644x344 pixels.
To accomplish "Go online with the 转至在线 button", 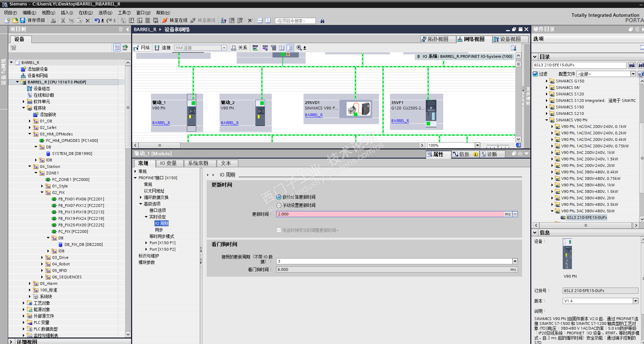I will tap(175, 21).
